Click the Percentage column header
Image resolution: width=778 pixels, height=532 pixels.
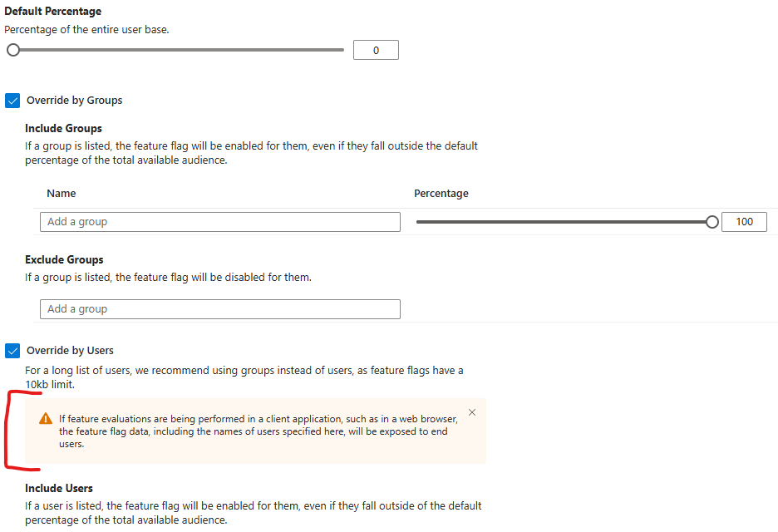[x=441, y=193]
